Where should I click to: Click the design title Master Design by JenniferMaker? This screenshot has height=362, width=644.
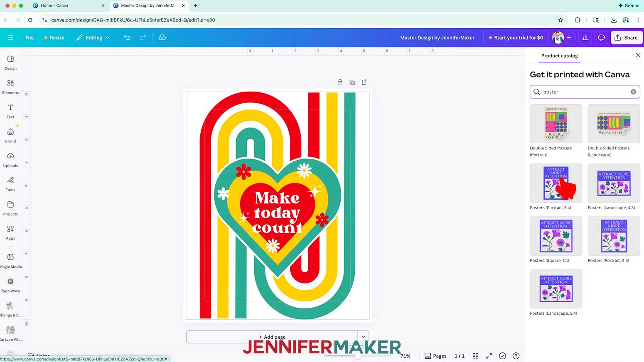point(437,37)
